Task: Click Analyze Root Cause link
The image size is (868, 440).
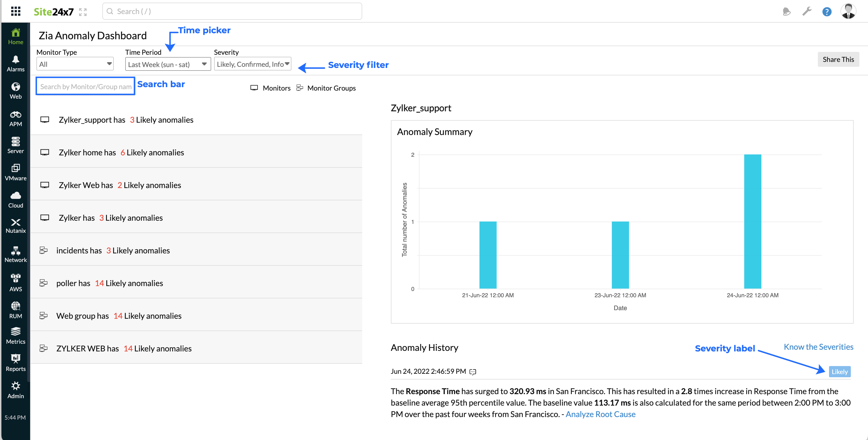Action: 601,414
